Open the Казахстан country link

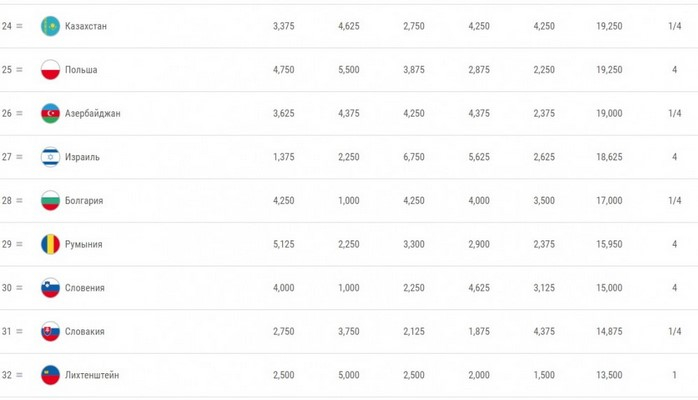85,26
